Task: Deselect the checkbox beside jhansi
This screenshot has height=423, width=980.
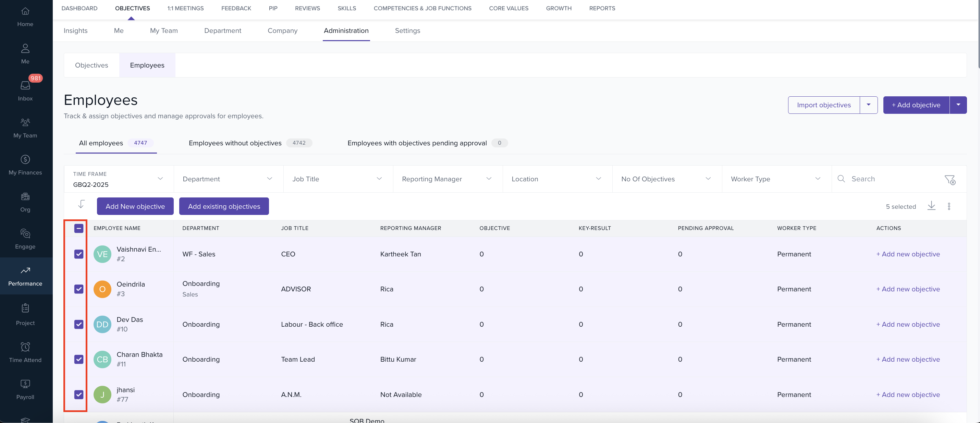Action: click(x=79, y=395)
